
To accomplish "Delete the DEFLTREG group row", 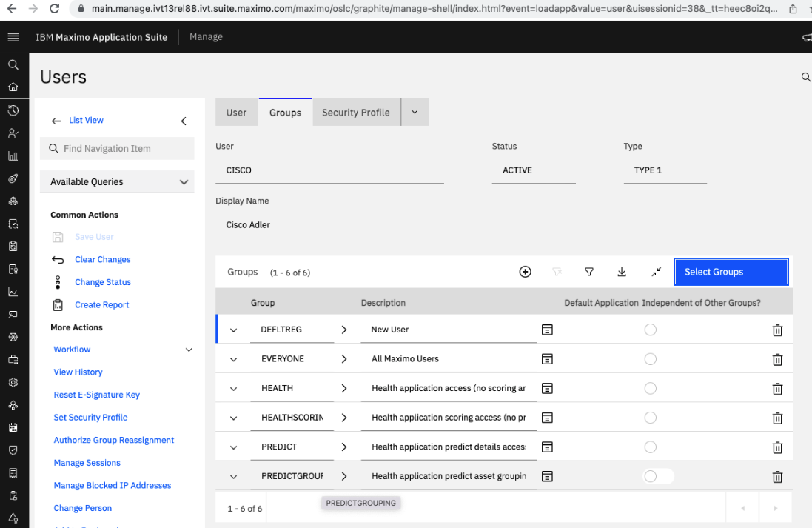I will point(777,330).
